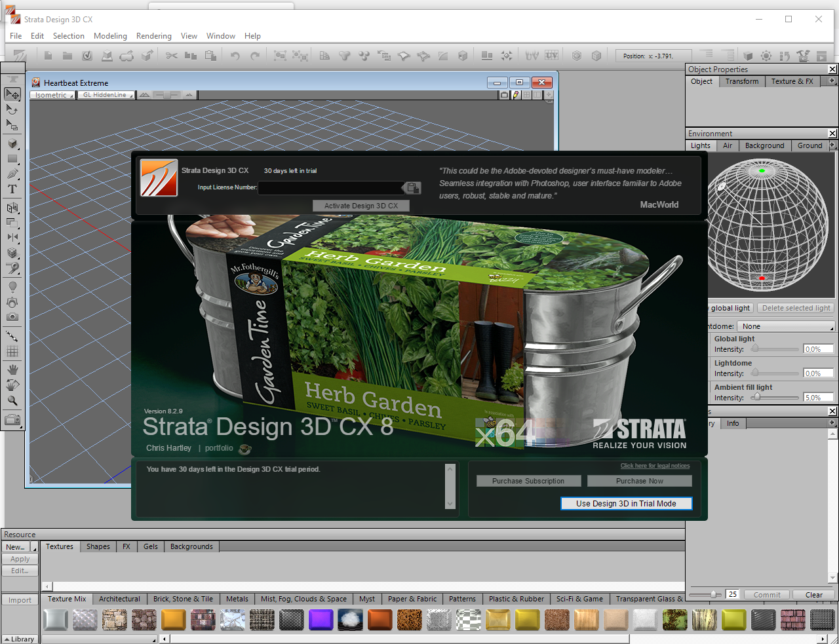Click the Input License Number field

tap(331, 187)
